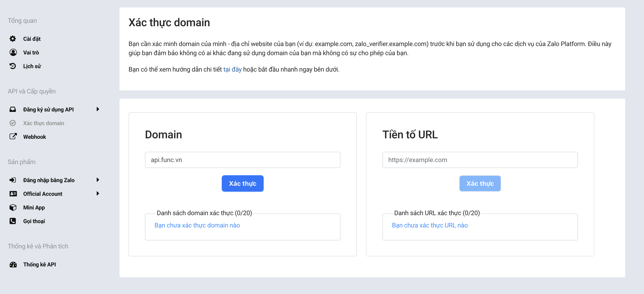Open the Xác thực domain menu item
Screen dimensions: 644x294
pyautogui.click(x=44, y=123)
